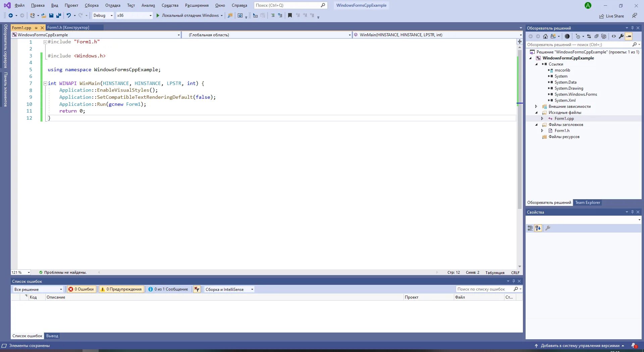The height and width of the screenshot is (352, 644).
Task: Open the Файл menu
Action: tap(19, 5)
